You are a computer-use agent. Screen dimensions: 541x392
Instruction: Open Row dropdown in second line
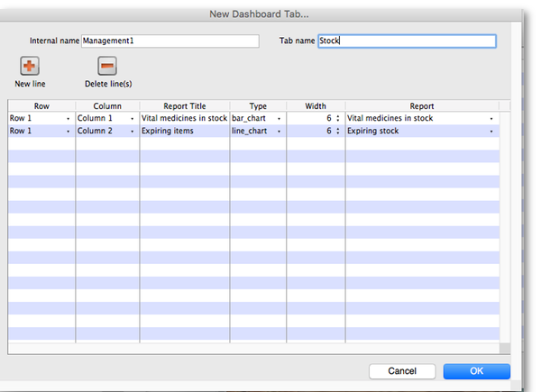tap(69, 132)
